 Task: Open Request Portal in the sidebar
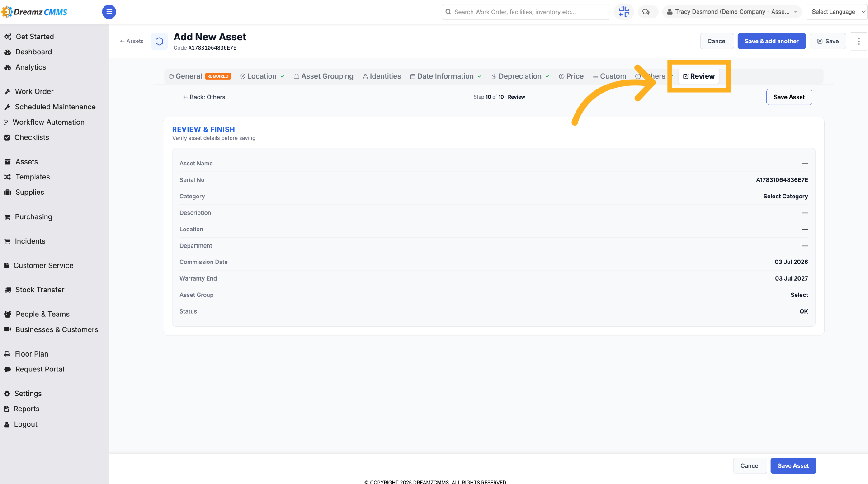34,370
